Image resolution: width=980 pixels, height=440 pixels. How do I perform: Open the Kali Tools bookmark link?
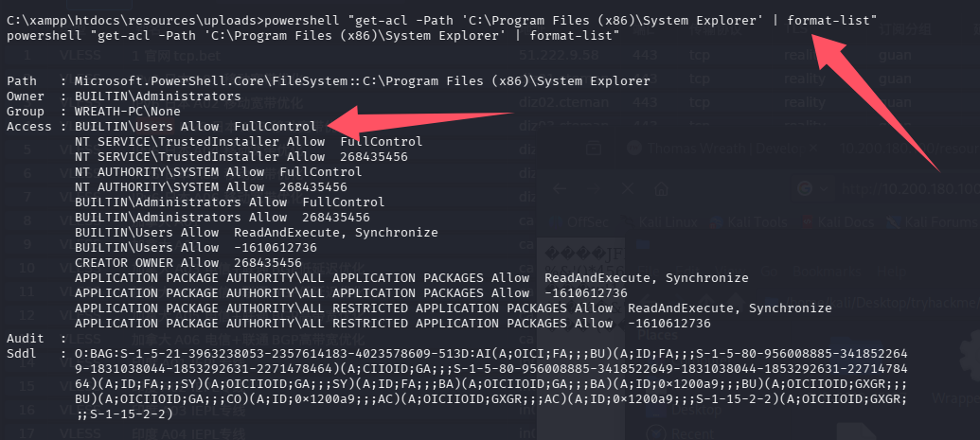click(748, 220)
